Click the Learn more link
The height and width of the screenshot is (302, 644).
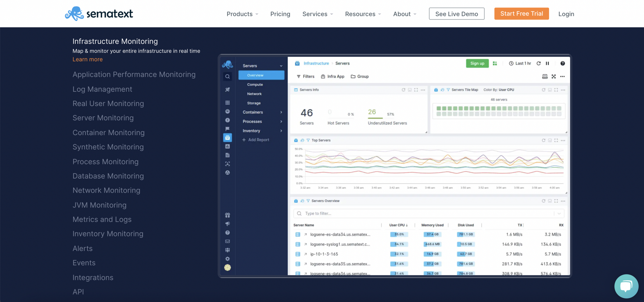pos(88,59)
